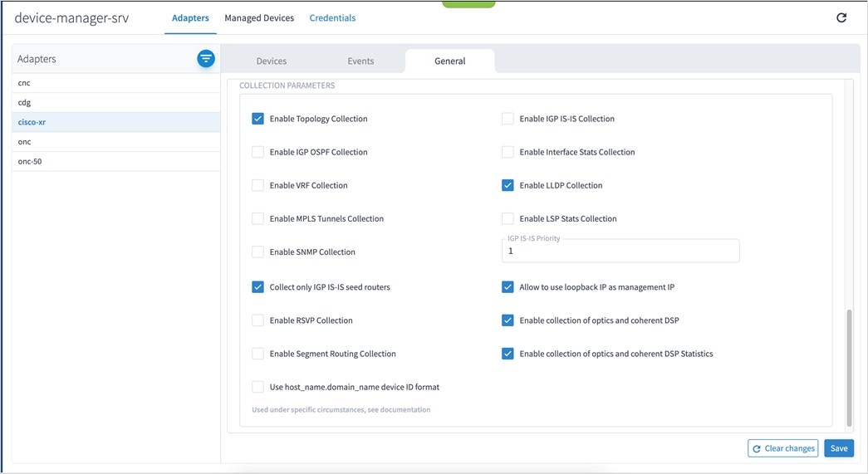The height and width of the screenshot is (474, 868).
Task: Open the Adapters filter icon
Action: coord(206,59)
